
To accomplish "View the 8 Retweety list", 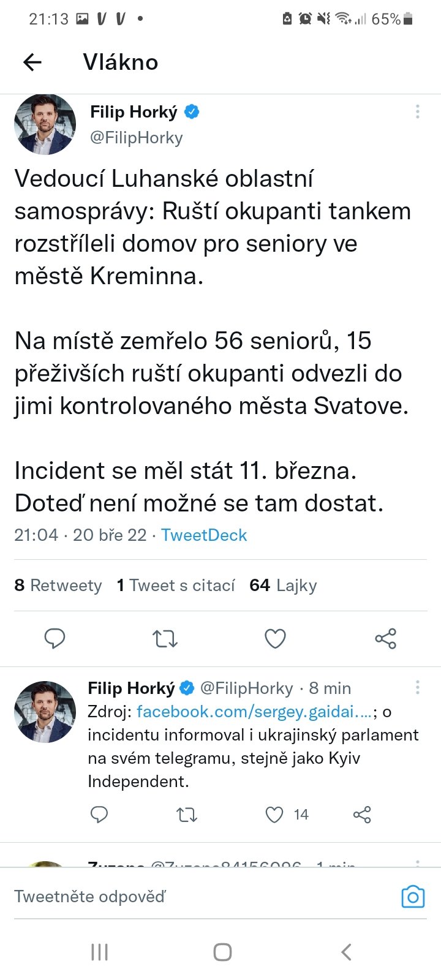I will click(x=58, y=586).
